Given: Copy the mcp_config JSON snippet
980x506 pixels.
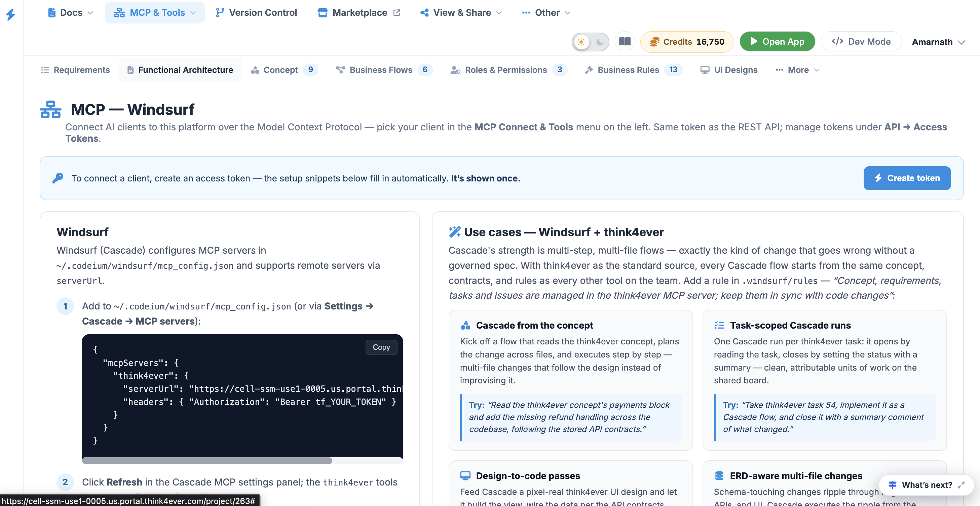Looking at the screenshot, I should 381,347.
